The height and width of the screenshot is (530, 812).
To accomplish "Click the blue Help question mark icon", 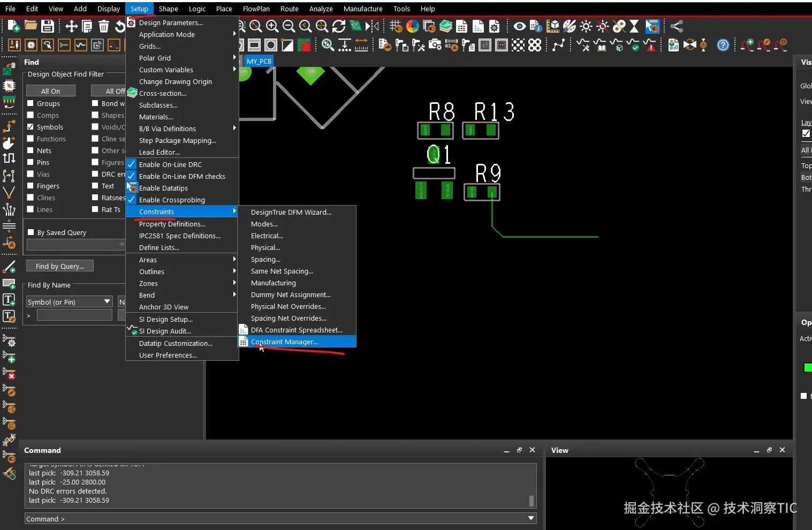I will (x=723, y=46).
